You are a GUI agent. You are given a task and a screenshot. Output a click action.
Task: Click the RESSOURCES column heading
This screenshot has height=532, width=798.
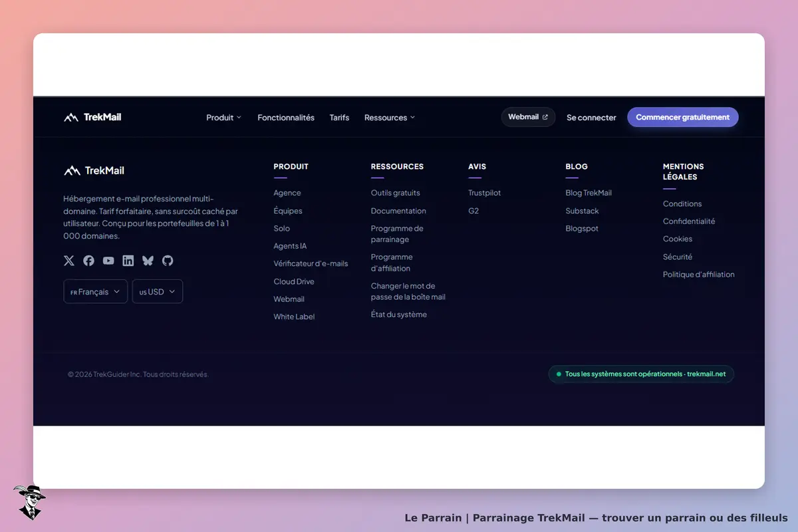[x=397, y=166]
